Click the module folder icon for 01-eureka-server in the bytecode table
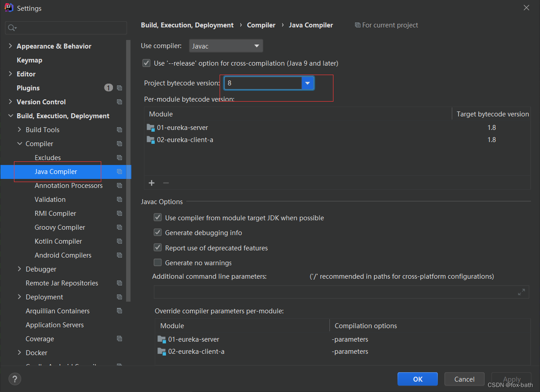Image resolution: width=540 pixels, height=392 pixels. 151,128
